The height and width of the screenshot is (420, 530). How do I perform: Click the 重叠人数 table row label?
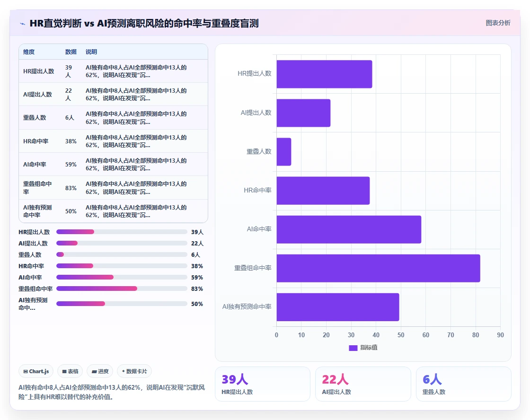pos(35,118)
